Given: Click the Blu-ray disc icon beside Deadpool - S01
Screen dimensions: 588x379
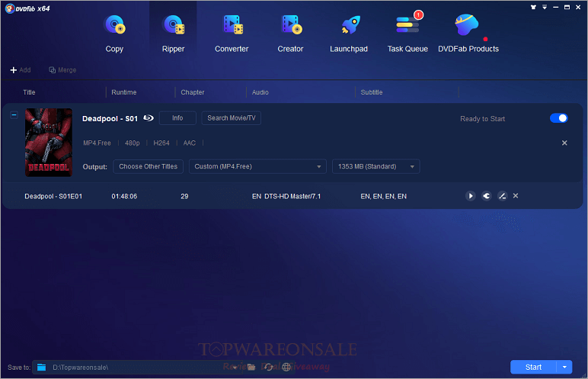Looking at the screenshot, I should click(149, 118).
